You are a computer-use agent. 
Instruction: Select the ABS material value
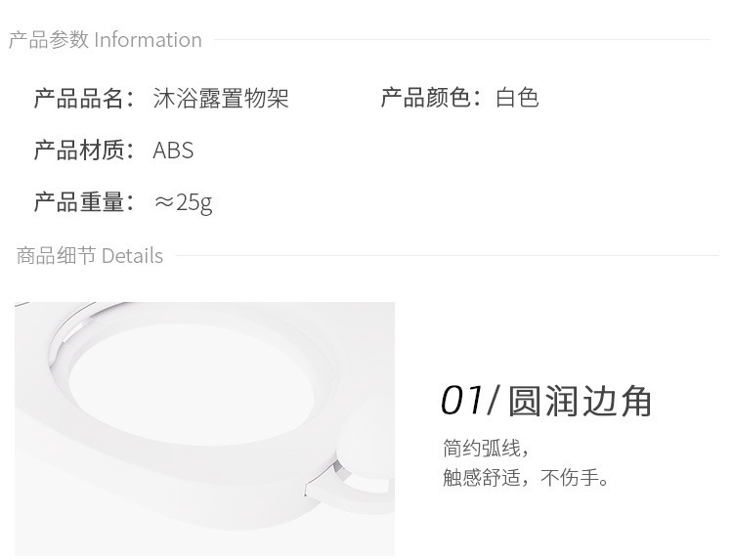tap(173, 151)
